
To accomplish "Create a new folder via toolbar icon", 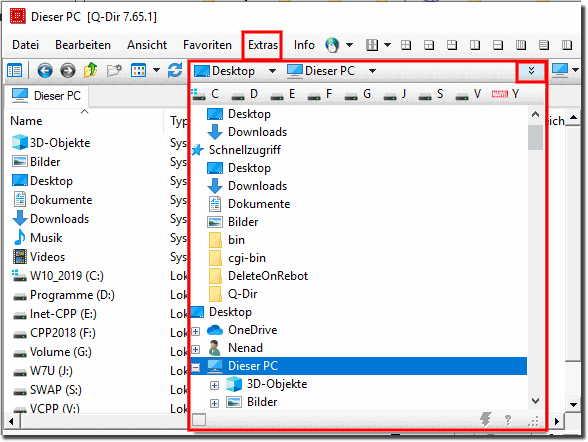I will 114,70.
